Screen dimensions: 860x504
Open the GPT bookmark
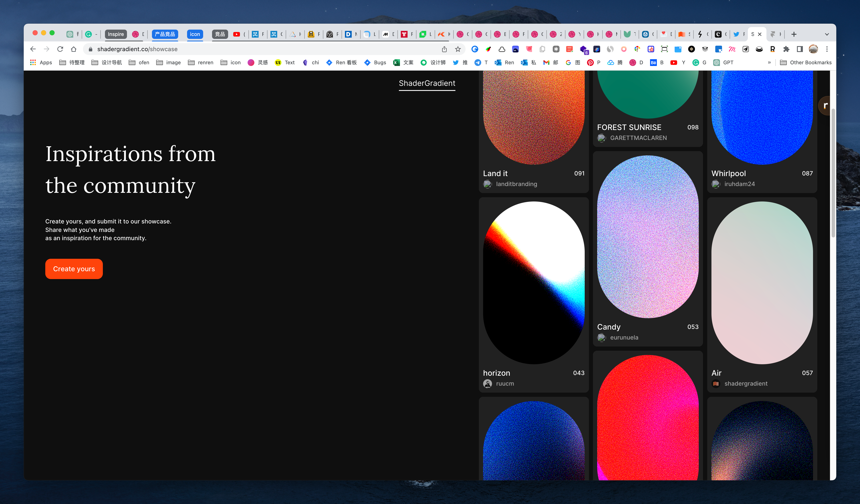point(723,62)
